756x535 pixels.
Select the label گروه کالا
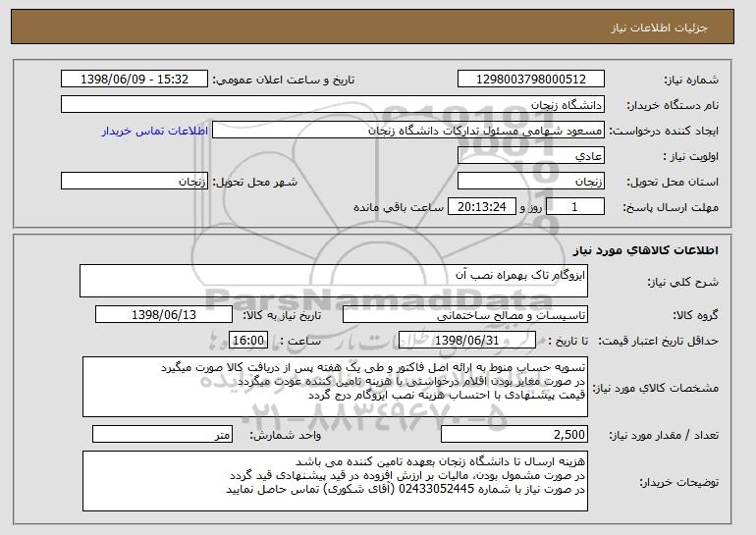[695, 315]
